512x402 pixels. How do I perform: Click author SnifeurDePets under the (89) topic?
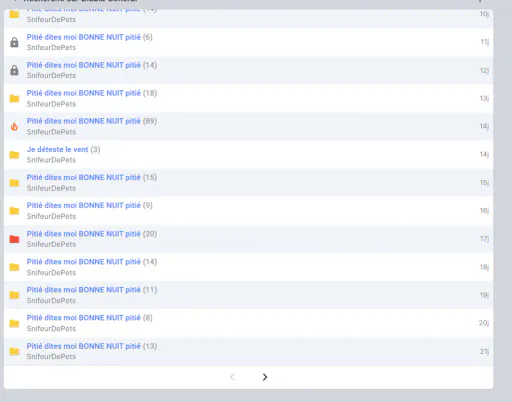pos(51,132)
